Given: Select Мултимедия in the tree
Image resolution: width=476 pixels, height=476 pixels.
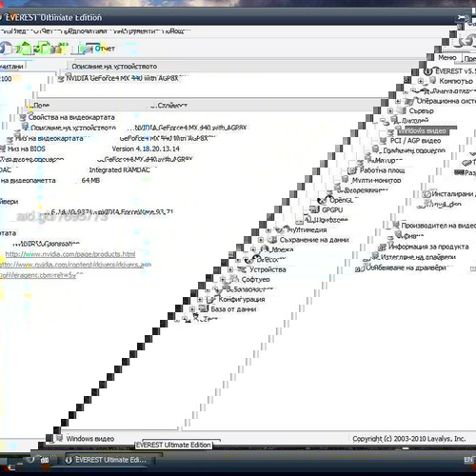Looking at the screenshot, I should 307,229.
